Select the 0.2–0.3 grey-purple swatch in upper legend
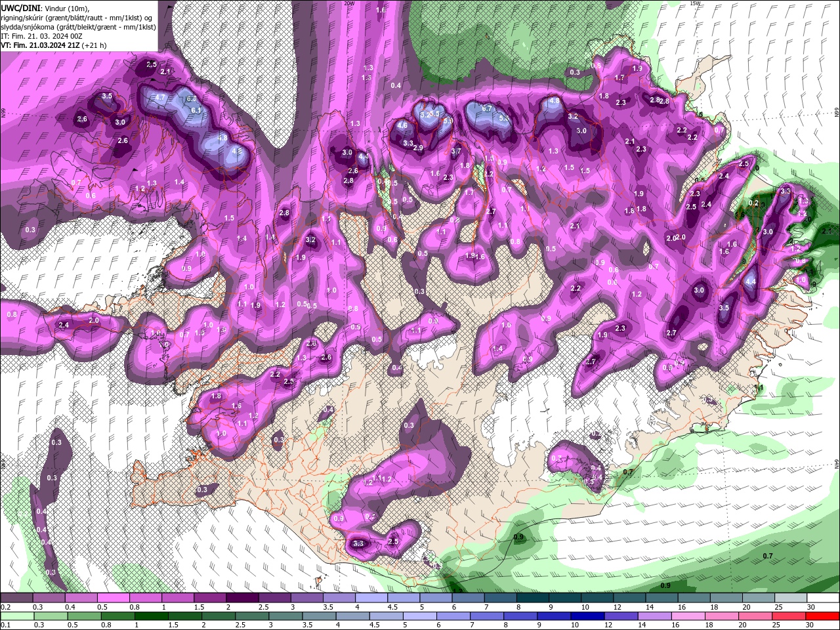The height and width of the screenshot is (630, 840). click(x=16, y=598)
